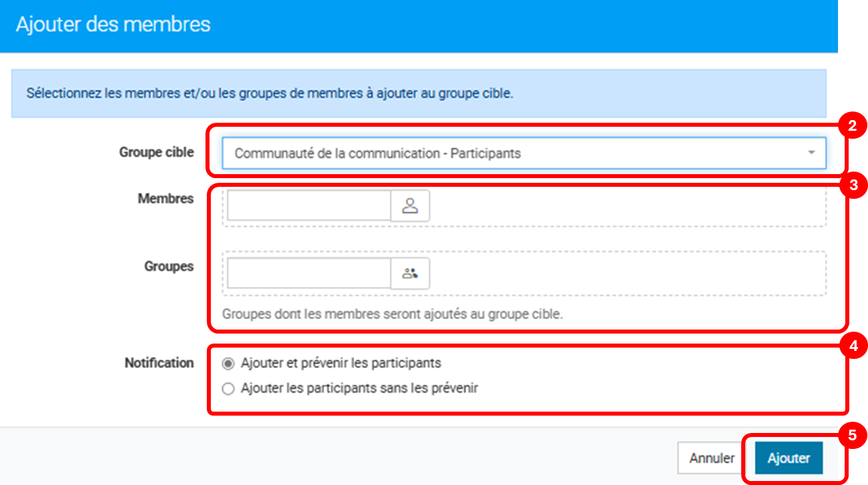Open the "Communauté de la communication - Participants" combo box
Viewport: 868px width, 485px height.
pyautogui.click(x=524, y=153)
